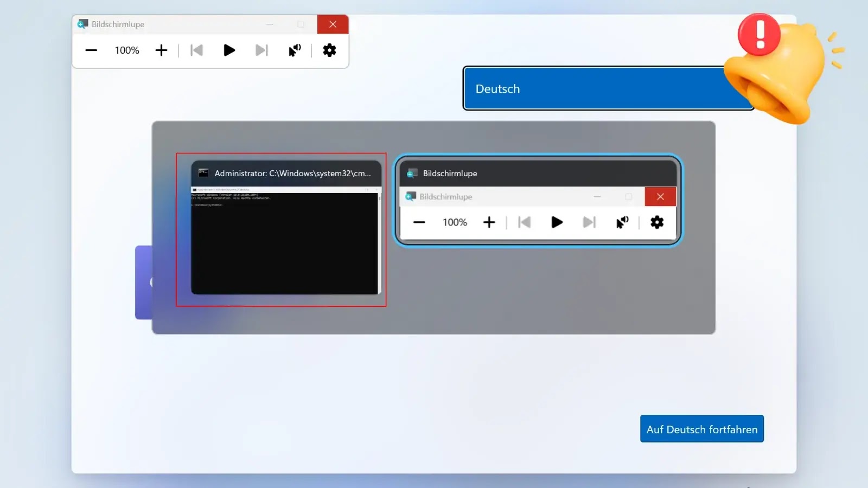The width and height of the screenshot is (868, 488).
Task: Click the zoom-in plus in the preview toolbar
Action: tap(489, 222)
